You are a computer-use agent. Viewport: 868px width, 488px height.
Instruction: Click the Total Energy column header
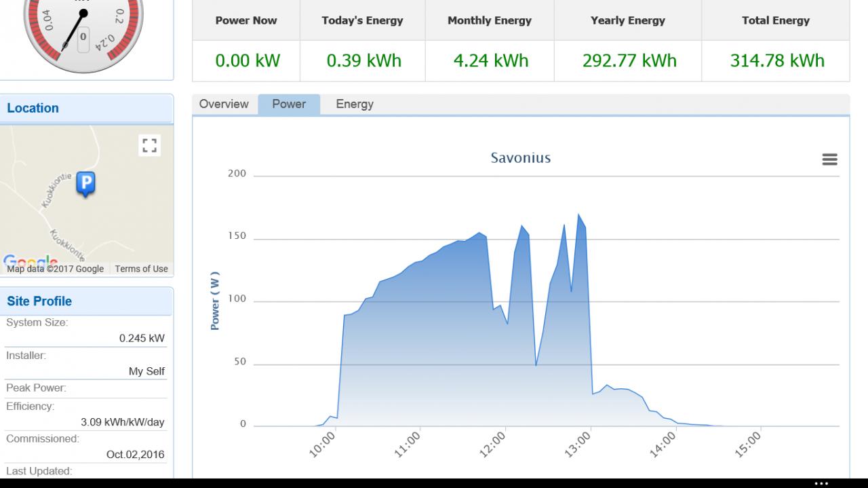tap(776, 20)
